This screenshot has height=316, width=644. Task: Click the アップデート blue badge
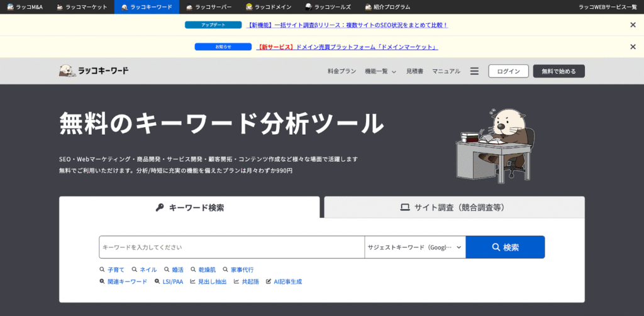pyautogui.click(x=213, y=25)
